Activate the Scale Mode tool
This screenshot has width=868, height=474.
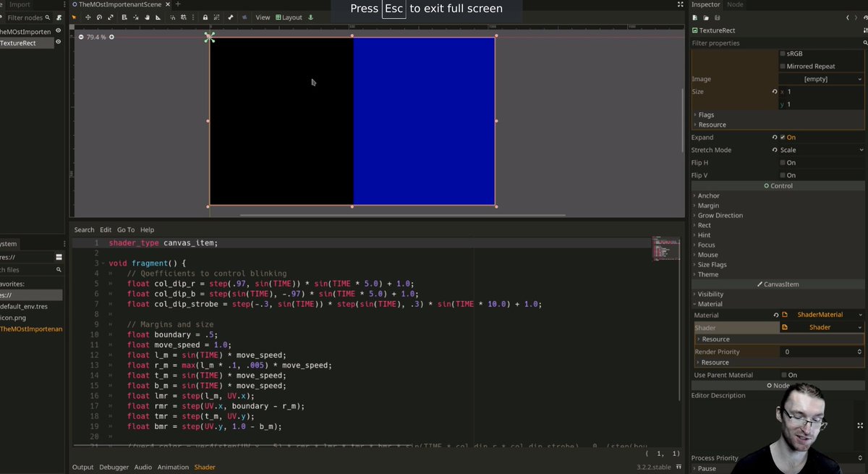pyautogui.click(x=110, y=17)
